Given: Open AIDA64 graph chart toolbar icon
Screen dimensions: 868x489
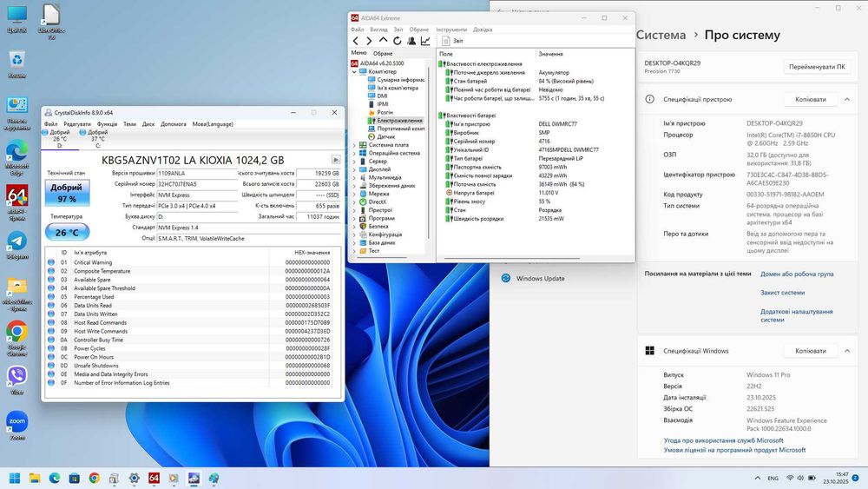Looking at the screenshot, I should tap(425, 41).
